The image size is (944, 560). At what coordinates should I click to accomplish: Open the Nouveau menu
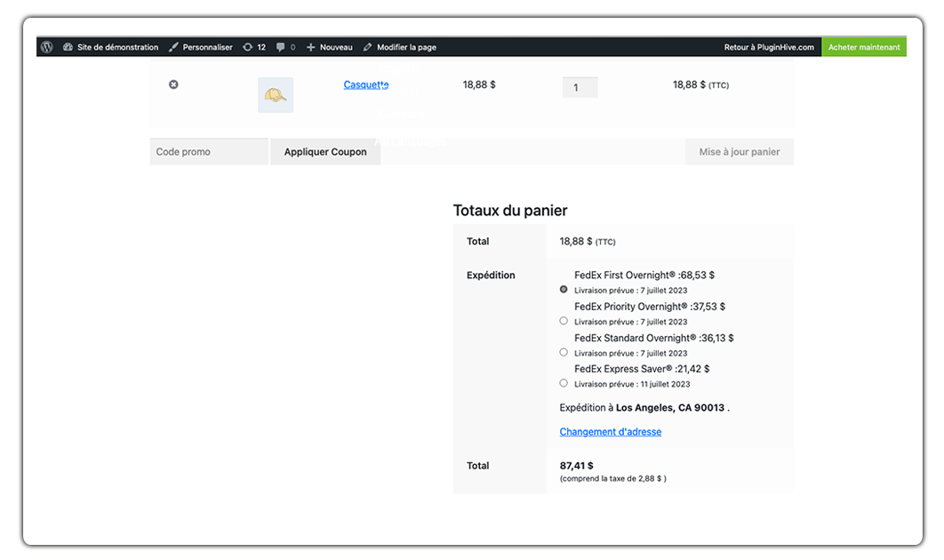coord(336,47)
